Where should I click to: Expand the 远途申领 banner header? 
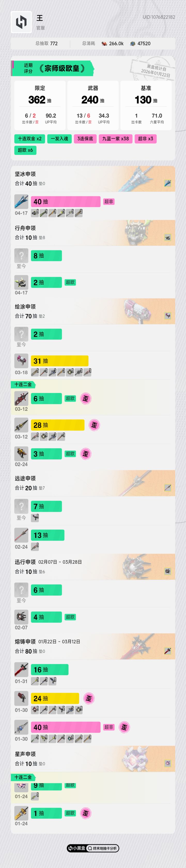(93, 483)
